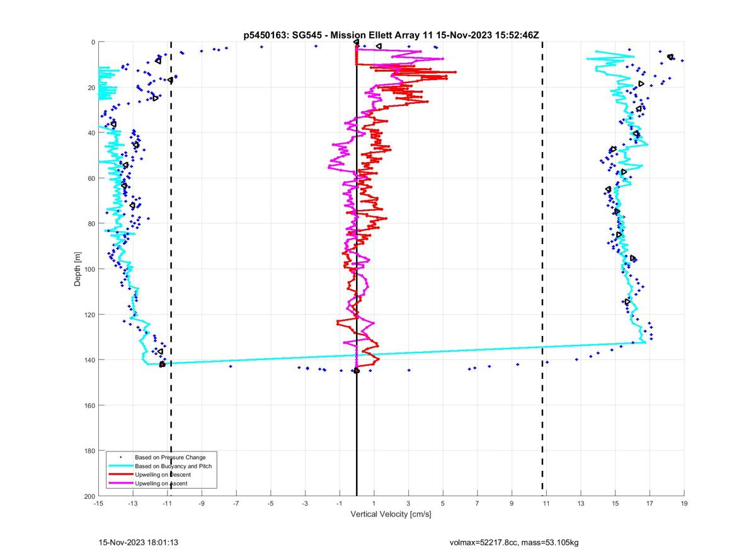Click velocity axis tick label 13
This screenshot has width=756, height=558.
(581, 504)
